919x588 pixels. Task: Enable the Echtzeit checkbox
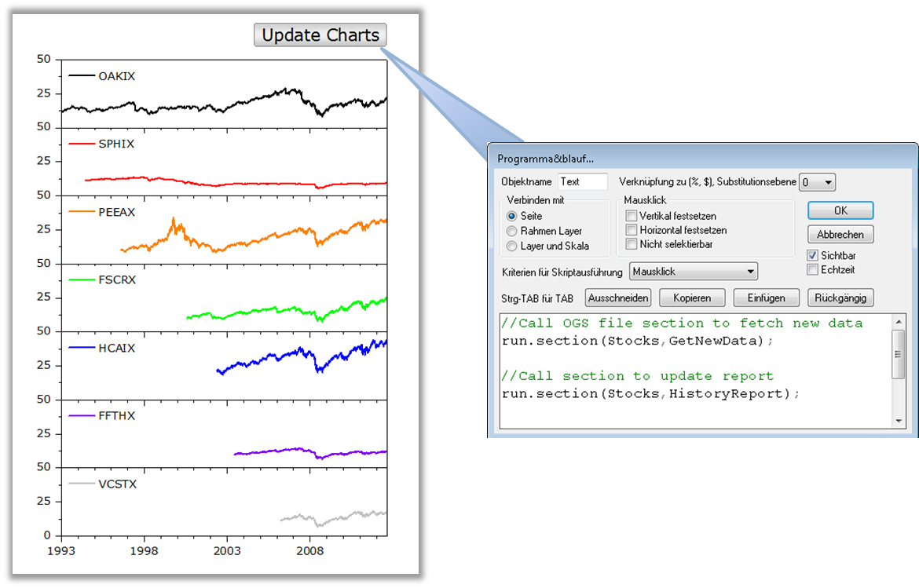(812, 269)
